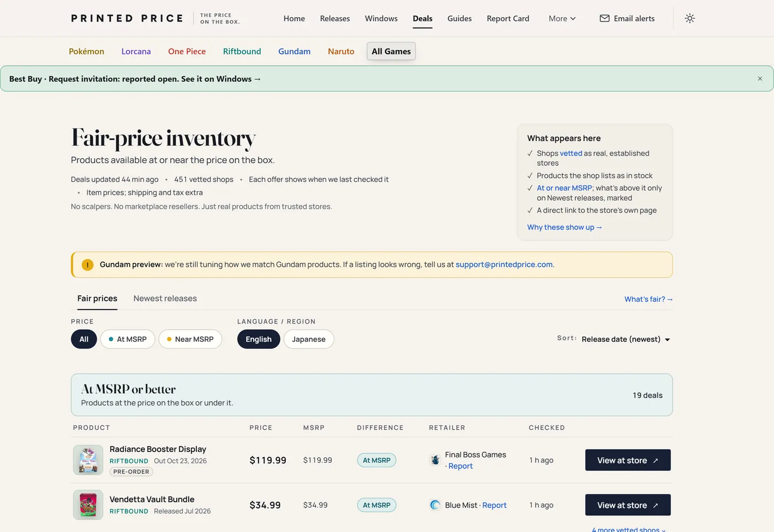This screenshot has width=774, height=532.
Task: Switch to the Newest releases tab
Action: tap(165, 299)
